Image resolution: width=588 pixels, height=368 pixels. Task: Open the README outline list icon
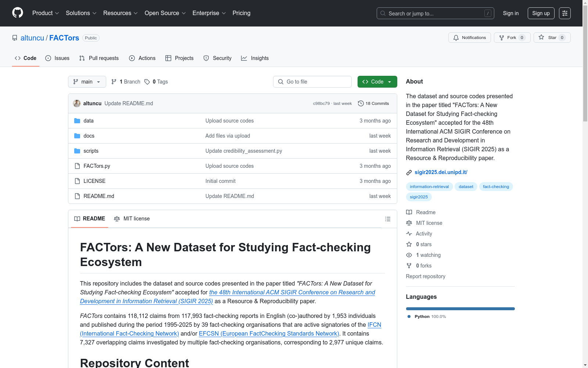click(387, 219)
